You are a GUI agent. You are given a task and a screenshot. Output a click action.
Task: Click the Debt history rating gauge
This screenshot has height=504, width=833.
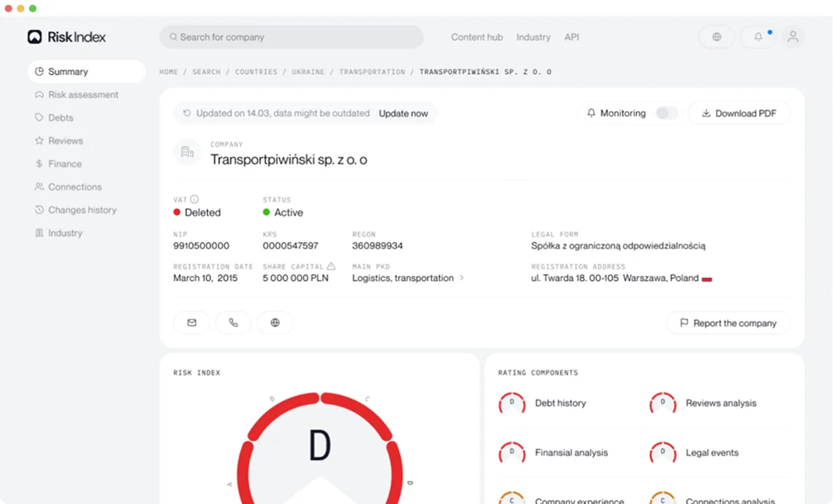(511, 403)
